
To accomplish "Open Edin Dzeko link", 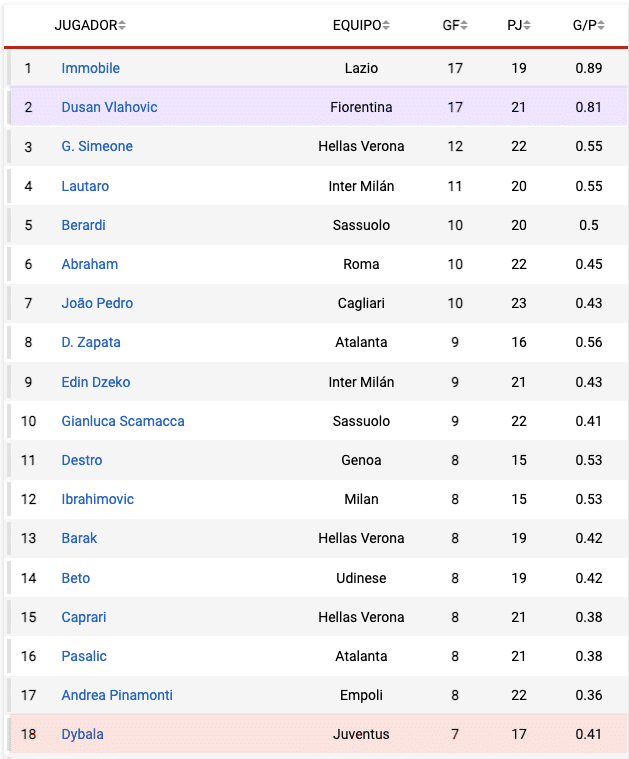I will coord(96,382).
